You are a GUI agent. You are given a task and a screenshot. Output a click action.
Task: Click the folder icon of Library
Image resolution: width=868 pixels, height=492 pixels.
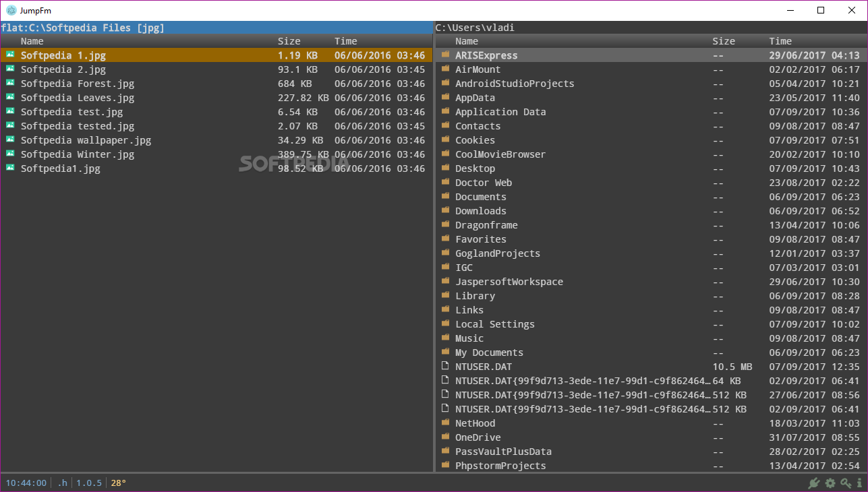[x=445, y=295]
